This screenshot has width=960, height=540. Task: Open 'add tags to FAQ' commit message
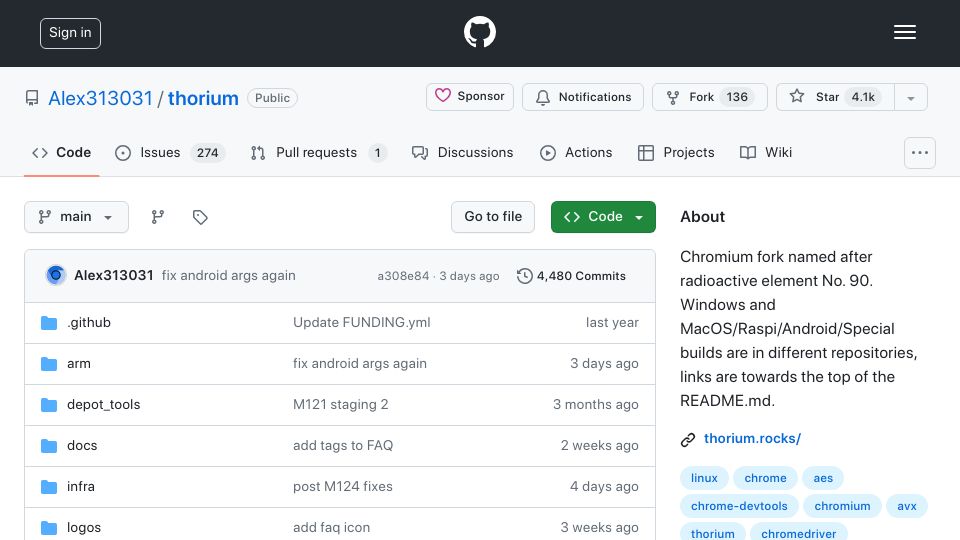343,446
